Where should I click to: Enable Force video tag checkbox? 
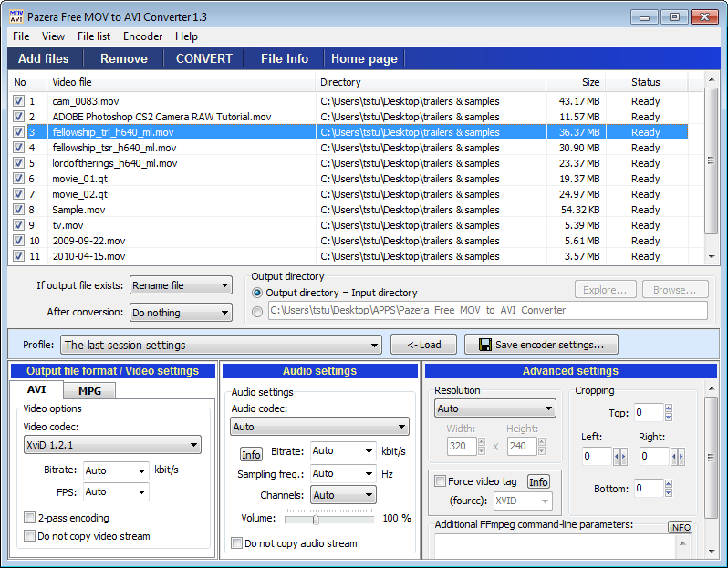[x=440, y=481]
